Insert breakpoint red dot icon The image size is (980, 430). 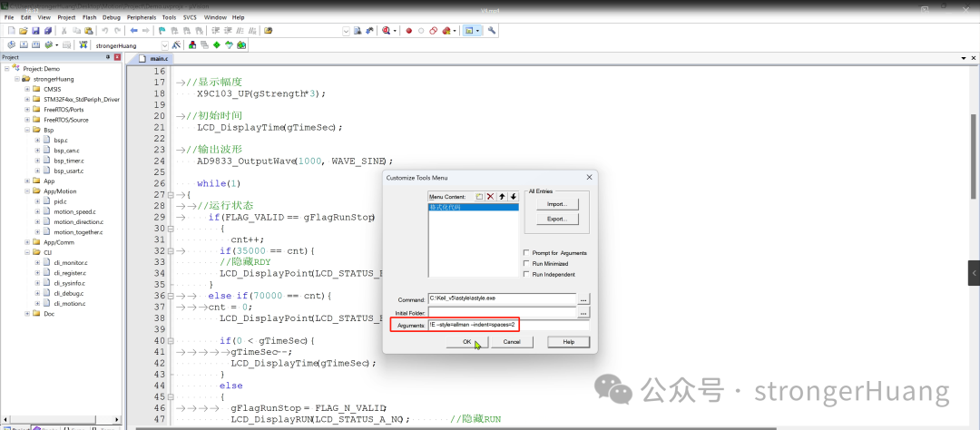(x=408, y=31)
